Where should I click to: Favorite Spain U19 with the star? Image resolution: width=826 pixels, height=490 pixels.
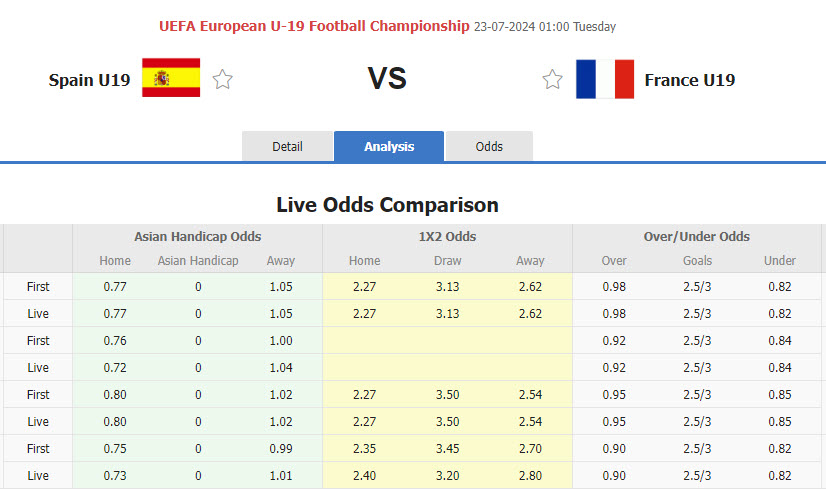(x=223, y=80)
